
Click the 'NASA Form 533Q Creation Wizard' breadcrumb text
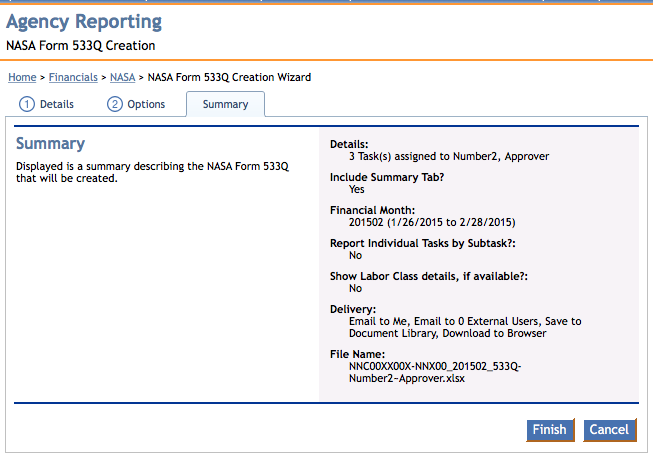point(229,77)
